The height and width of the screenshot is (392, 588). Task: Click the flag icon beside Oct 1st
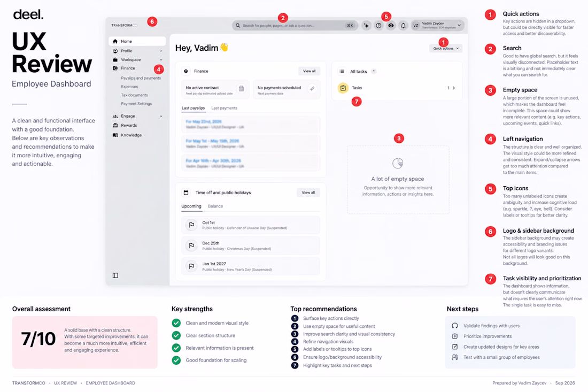191,225
